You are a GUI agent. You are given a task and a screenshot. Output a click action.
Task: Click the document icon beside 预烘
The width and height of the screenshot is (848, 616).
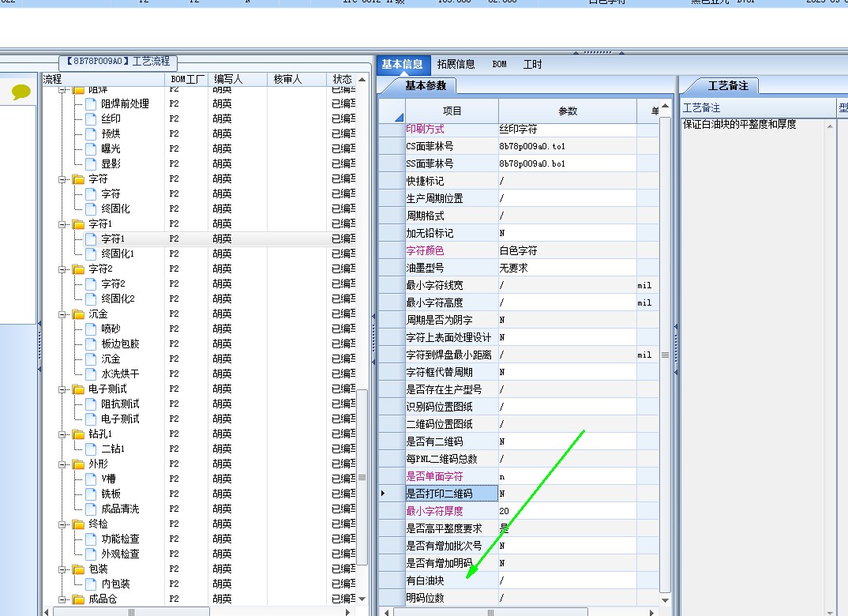(91, 133)
